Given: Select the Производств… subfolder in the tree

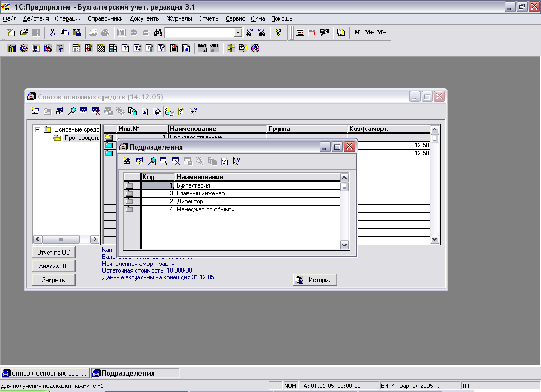Looking at the screenshot, I should (x=82, y=138).
